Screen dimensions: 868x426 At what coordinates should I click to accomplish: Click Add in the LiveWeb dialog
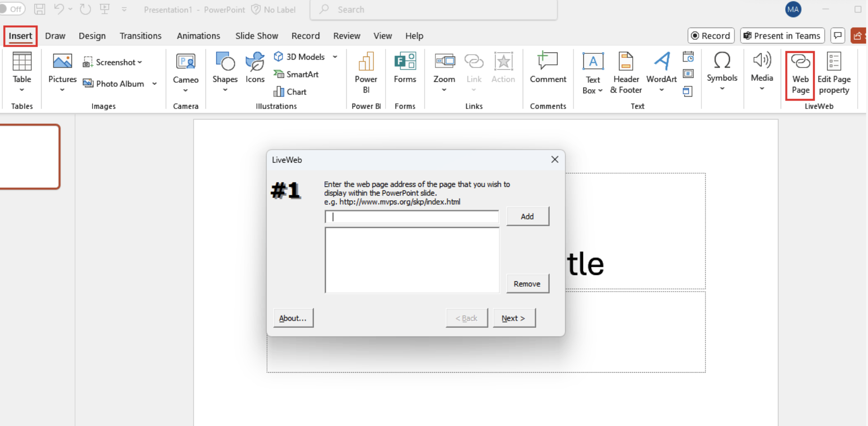click(528, 216)
